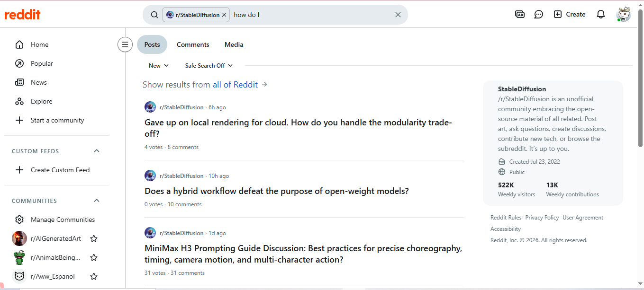Open post 'Does a hybrid workflow defeat the purpose'

coord(276,191)
